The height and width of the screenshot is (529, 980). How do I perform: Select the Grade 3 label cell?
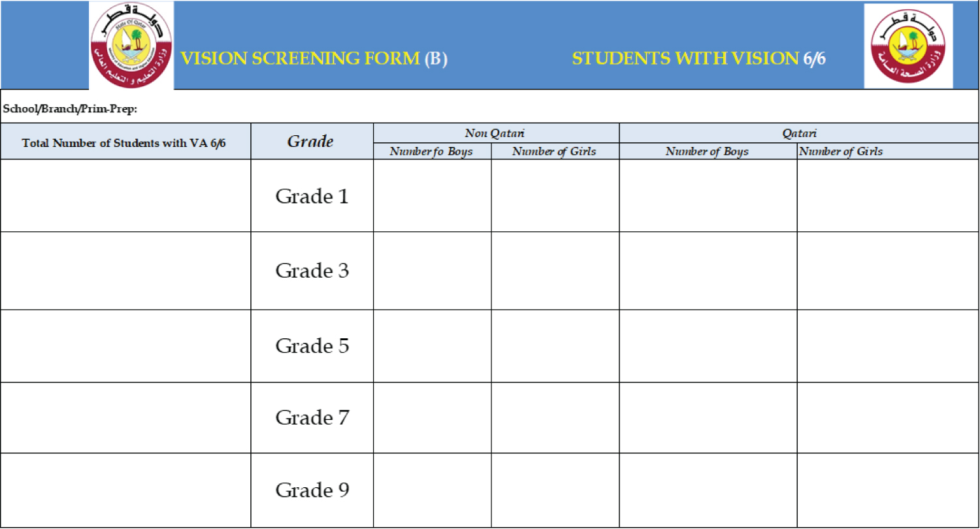click(x=312, y=270)
